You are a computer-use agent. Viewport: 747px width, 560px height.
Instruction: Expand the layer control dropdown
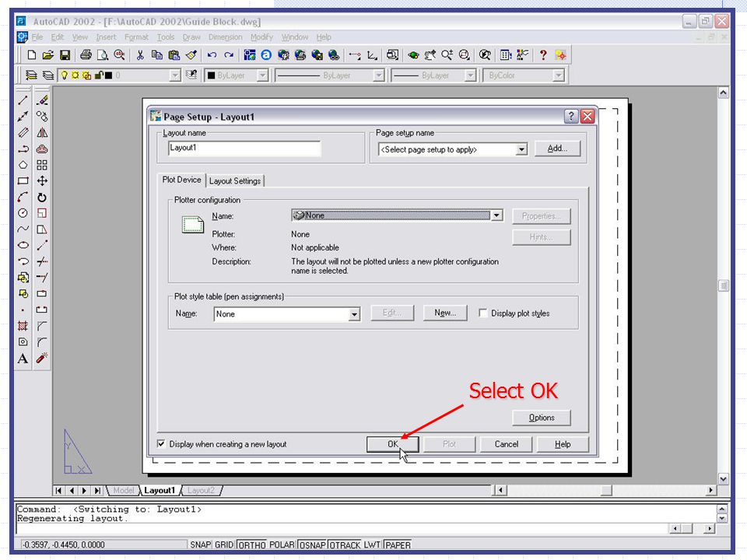[x=175, y=75]
